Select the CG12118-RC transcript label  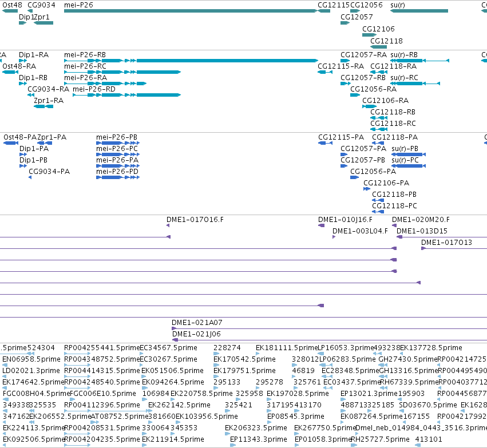coord(393,124)
